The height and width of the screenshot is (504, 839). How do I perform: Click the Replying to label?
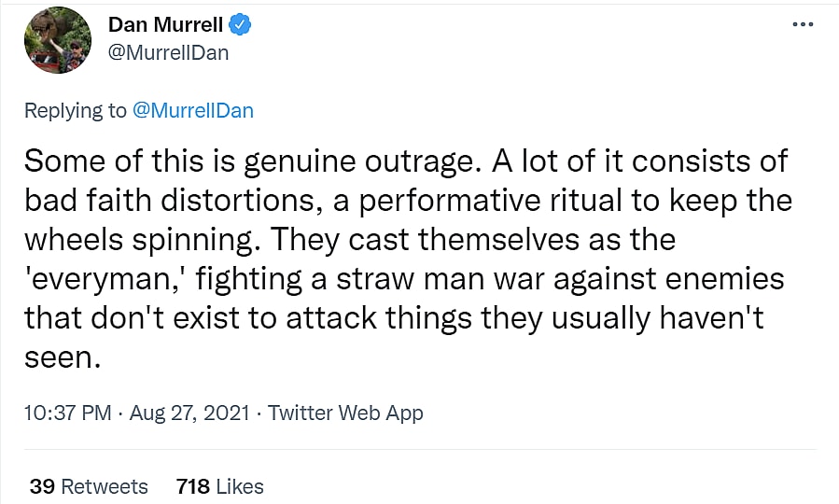click(x=75, y=110)
